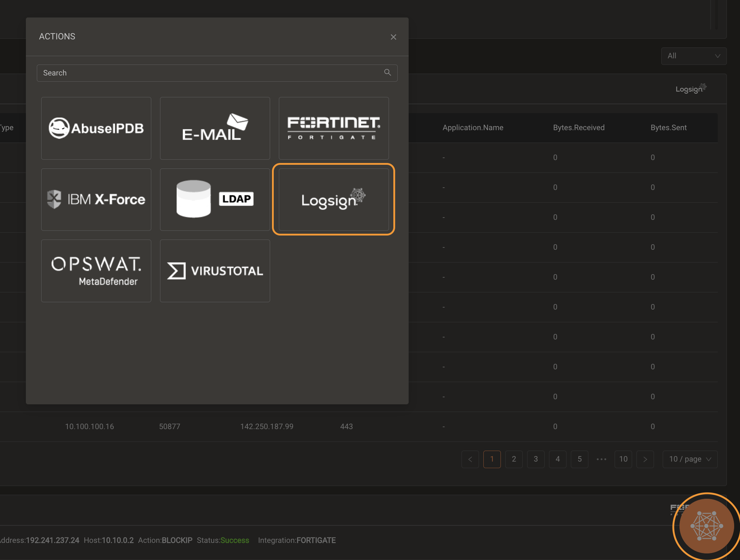This screenshot has height=560, width=740.
Task: Go to previous page arrow
Action: [470, 459]
